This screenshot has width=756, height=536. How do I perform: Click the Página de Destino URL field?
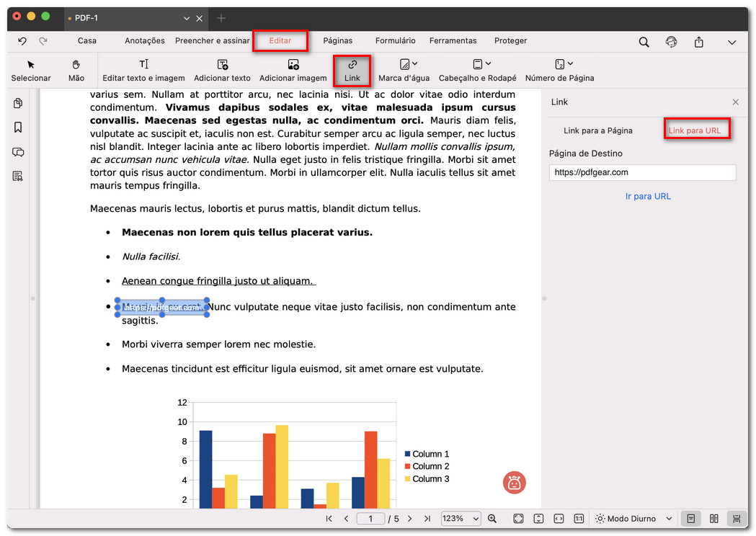point(641,172)
